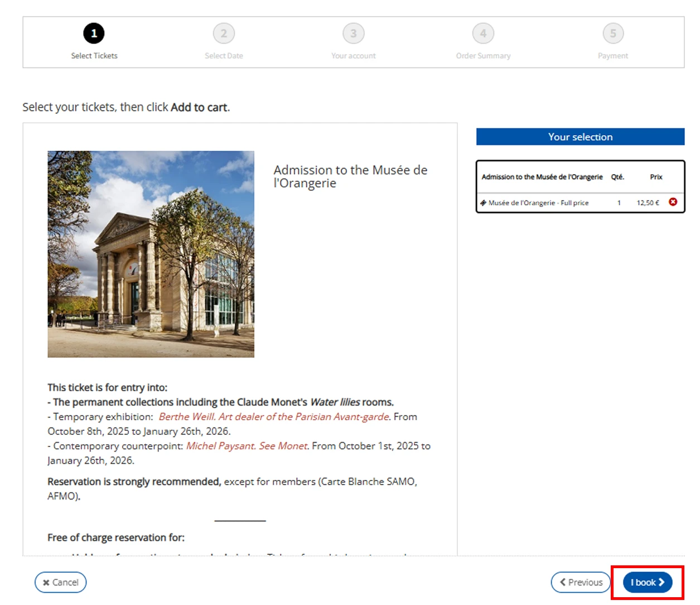
Task: Select the step 1 circle
Action: [x=94, y=33]
